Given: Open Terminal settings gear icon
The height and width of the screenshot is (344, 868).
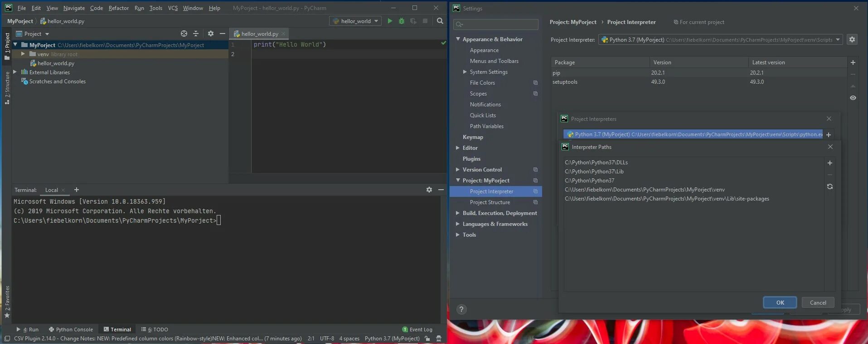Looking at the screenshot, I should pos(429,190).
